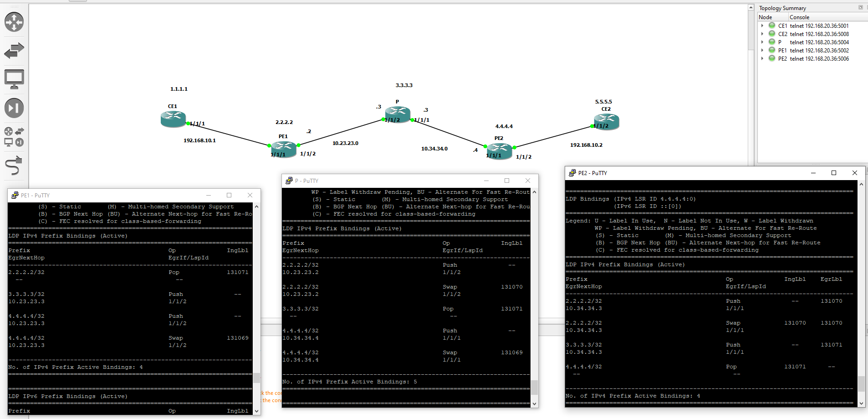Click the 1.1.1.1 loopback label
This screenshot has height=419, width=868.
179,89
